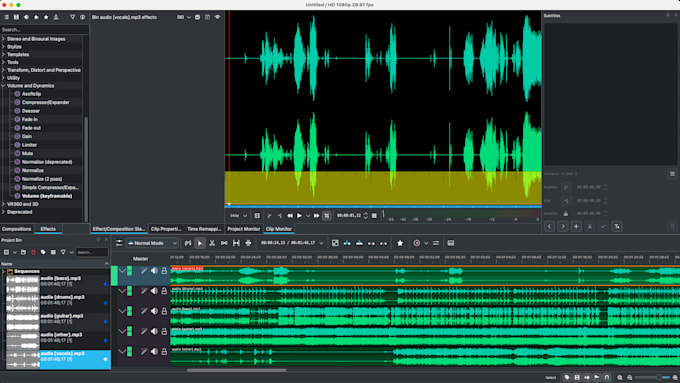
Task: Select the Multicam tool in timeline toolbar
Action: [248, 243]
